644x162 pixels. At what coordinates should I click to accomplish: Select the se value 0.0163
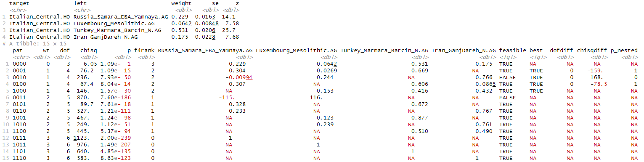pos(205,17)
